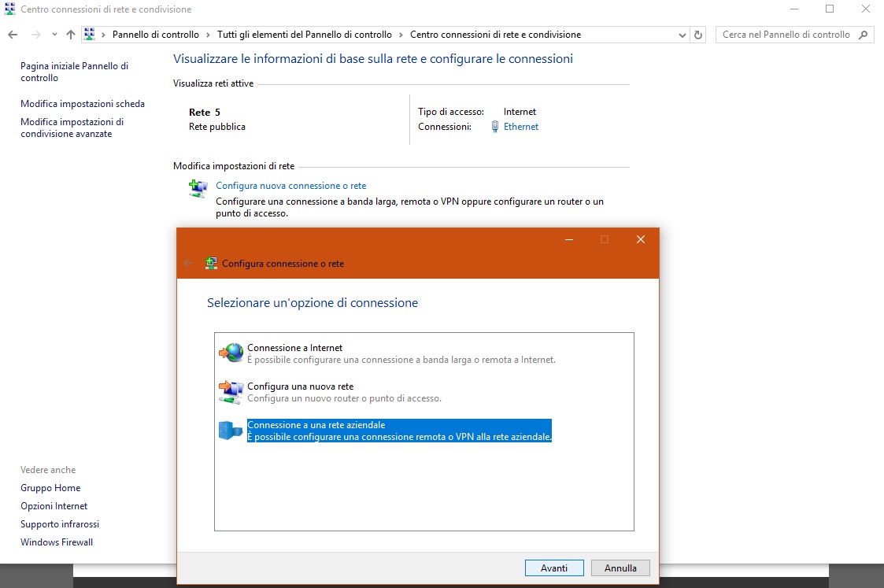Open Modifica impostazioni scheda link

click(83, 104)
